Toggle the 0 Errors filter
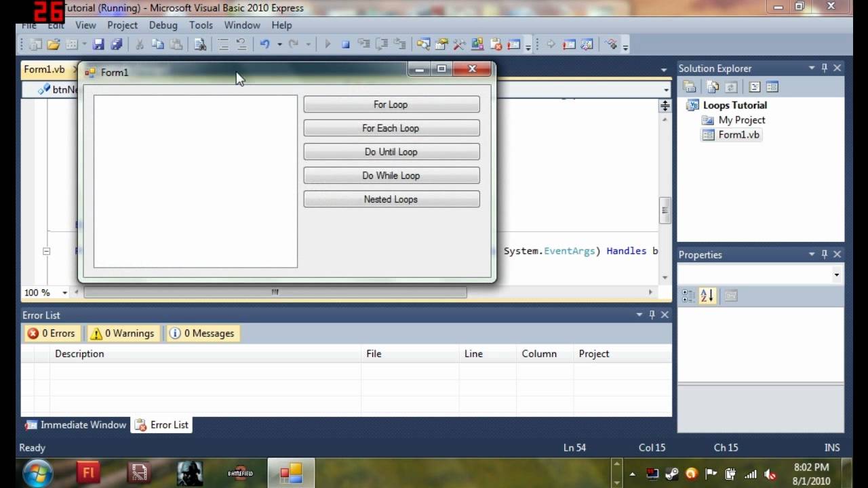 pyautogui.click(x=51, y=333)
